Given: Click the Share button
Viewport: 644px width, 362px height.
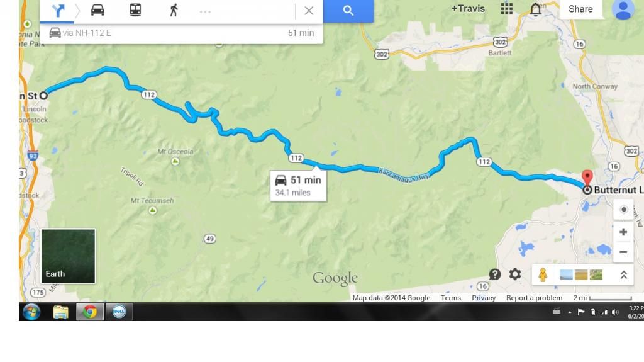Looking at the screenshot, I should (x=580, y=9).
